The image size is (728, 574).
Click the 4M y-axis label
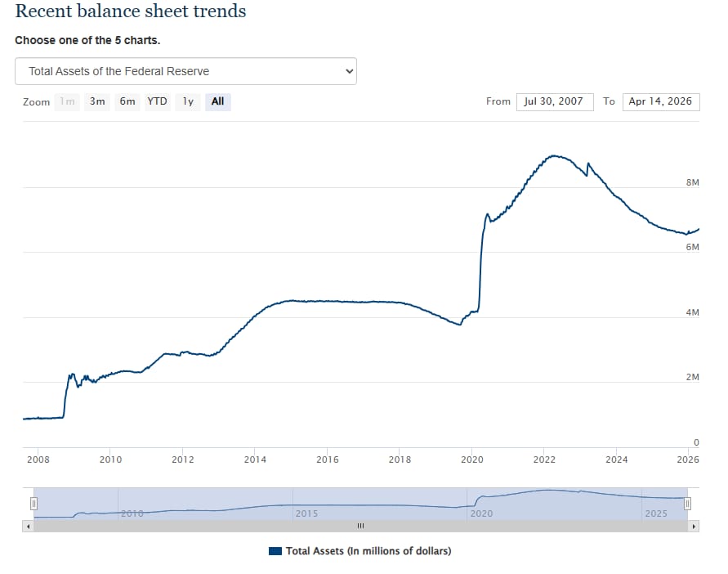click(692, 313)
